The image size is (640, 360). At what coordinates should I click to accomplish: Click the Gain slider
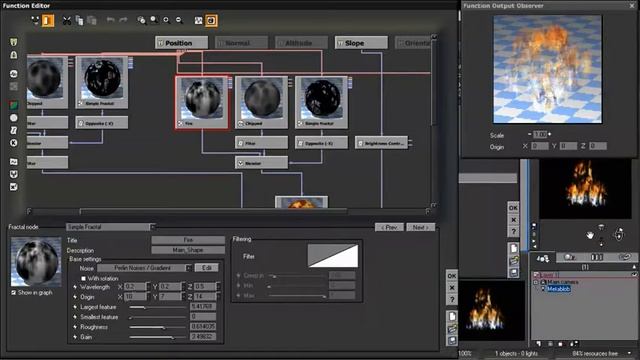coord(157,337)
